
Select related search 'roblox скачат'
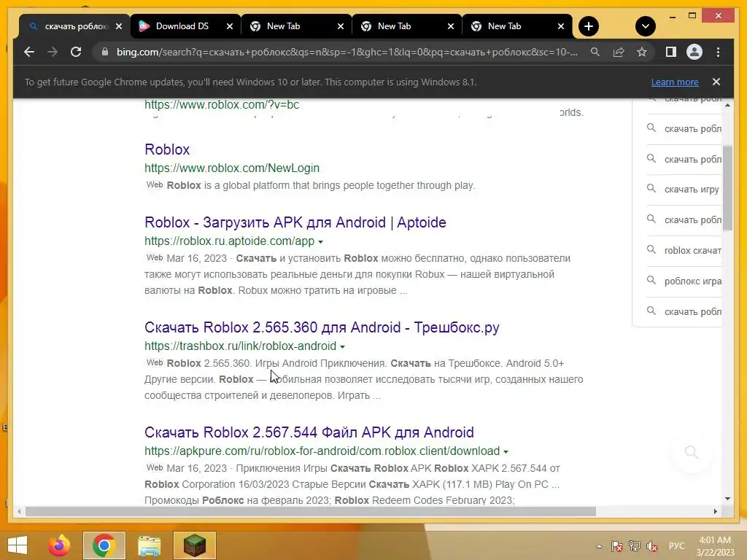[x=693, y=251]
